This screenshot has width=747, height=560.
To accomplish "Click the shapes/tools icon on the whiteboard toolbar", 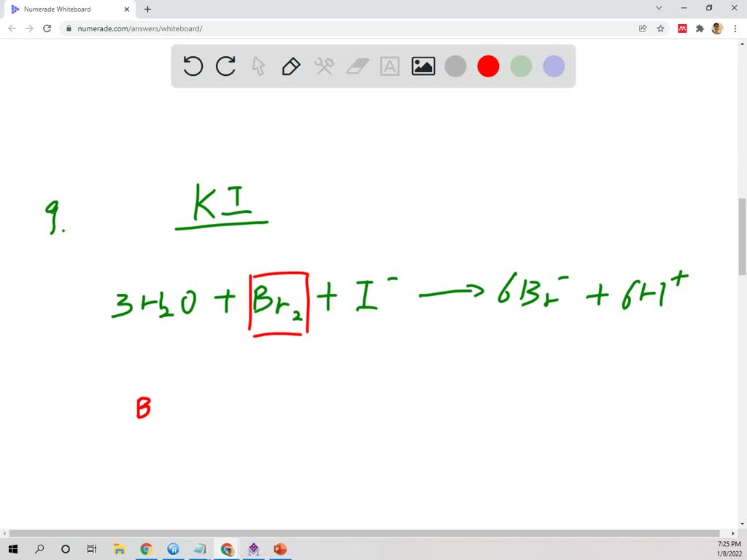I will click(324, 66).
